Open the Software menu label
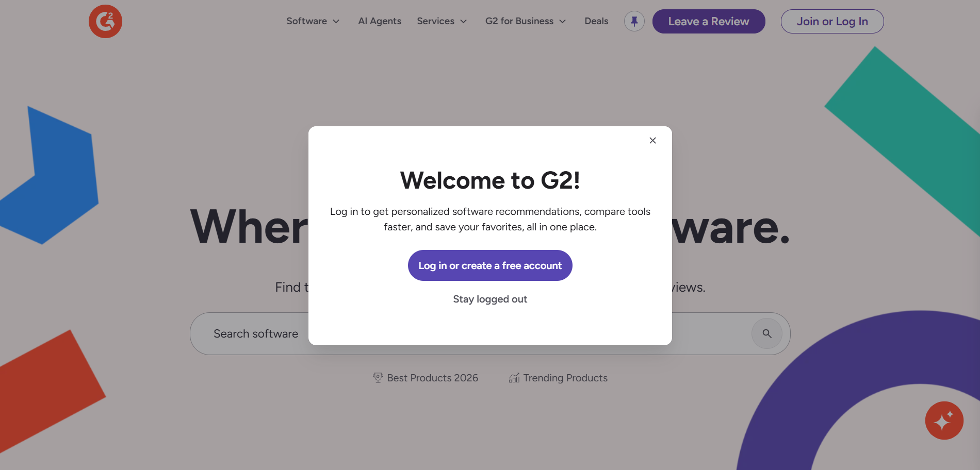This screenshot has width=980, height=470. click(306, 21)
